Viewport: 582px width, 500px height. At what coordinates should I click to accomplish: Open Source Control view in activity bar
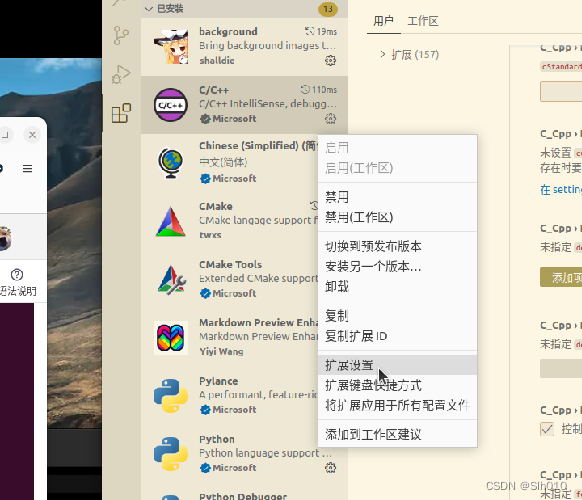pyautogui.click(x=121, y=35)
